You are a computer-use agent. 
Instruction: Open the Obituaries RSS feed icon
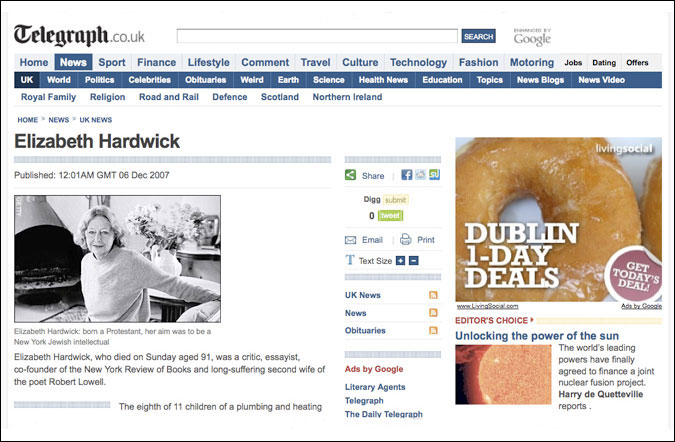433,330
